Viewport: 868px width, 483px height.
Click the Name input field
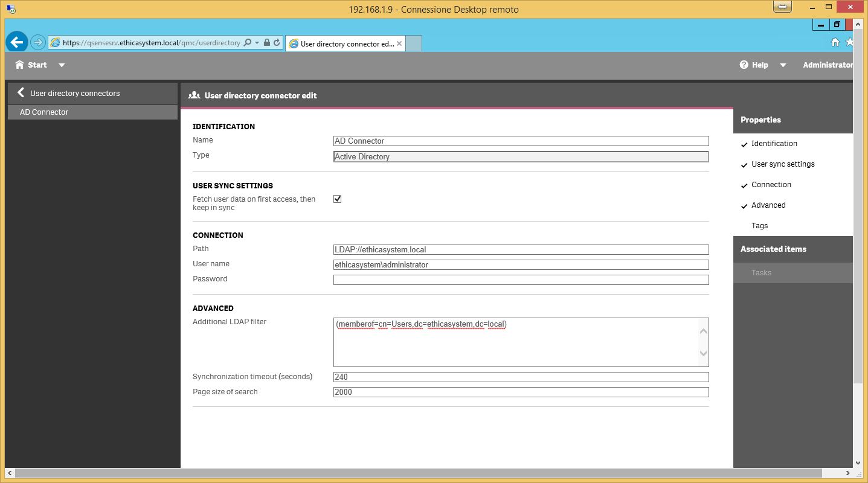tap(521, 141)
